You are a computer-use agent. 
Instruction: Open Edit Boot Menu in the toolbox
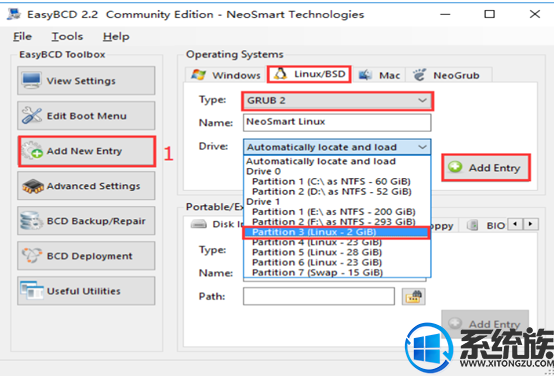[x=86, y=116]
